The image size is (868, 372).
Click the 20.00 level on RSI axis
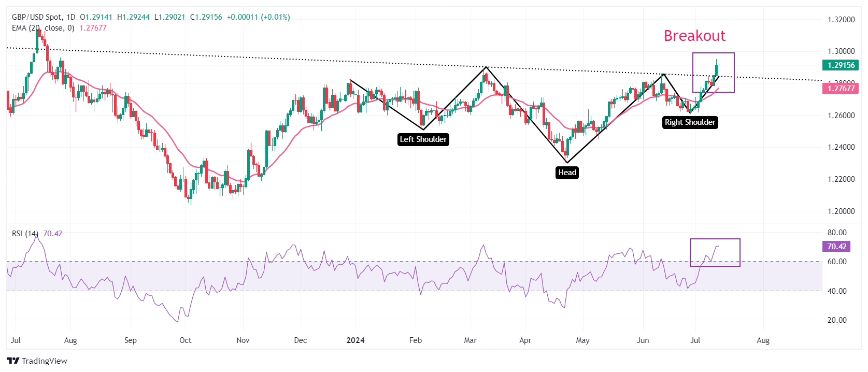837,320
